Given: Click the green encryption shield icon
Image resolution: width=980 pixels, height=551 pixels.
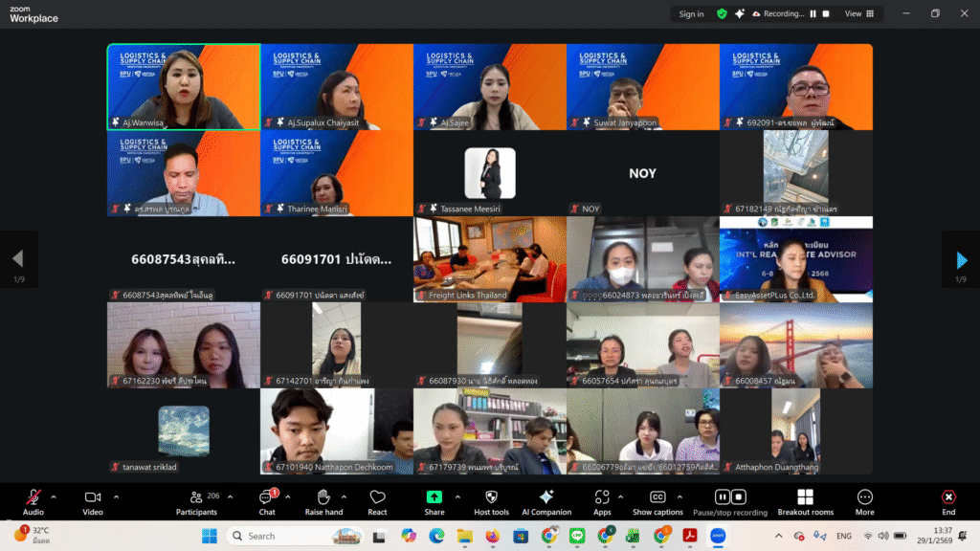Looking at the screenshot, I should 722,13.
